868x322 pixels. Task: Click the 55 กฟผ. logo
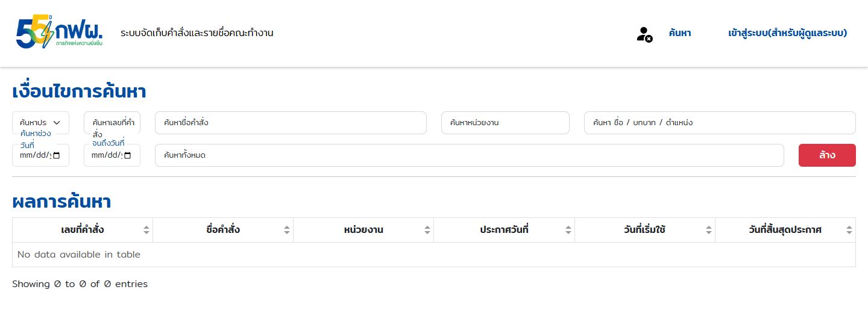coord(60,33)
